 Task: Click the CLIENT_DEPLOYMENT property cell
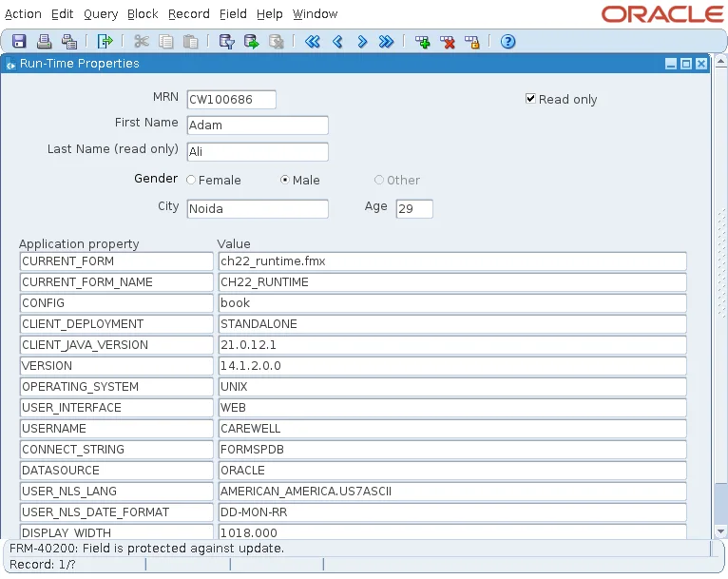(117, 324)
